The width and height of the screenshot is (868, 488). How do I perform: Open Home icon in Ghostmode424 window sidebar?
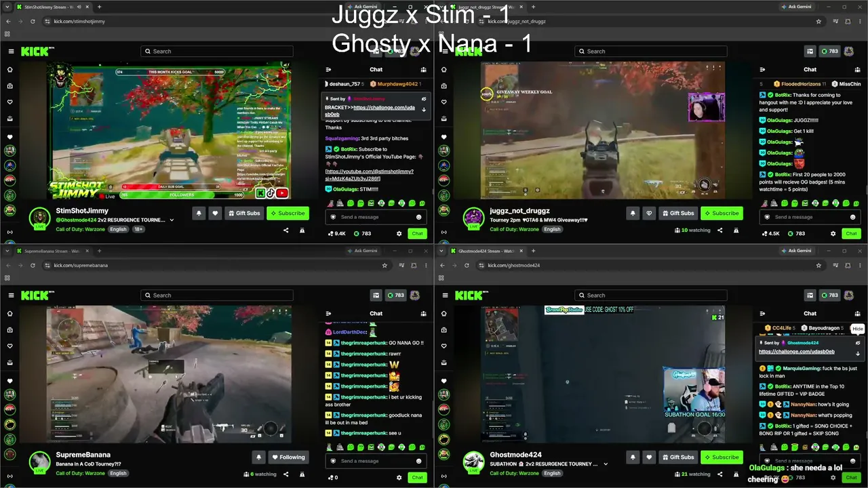coord(444,313)
